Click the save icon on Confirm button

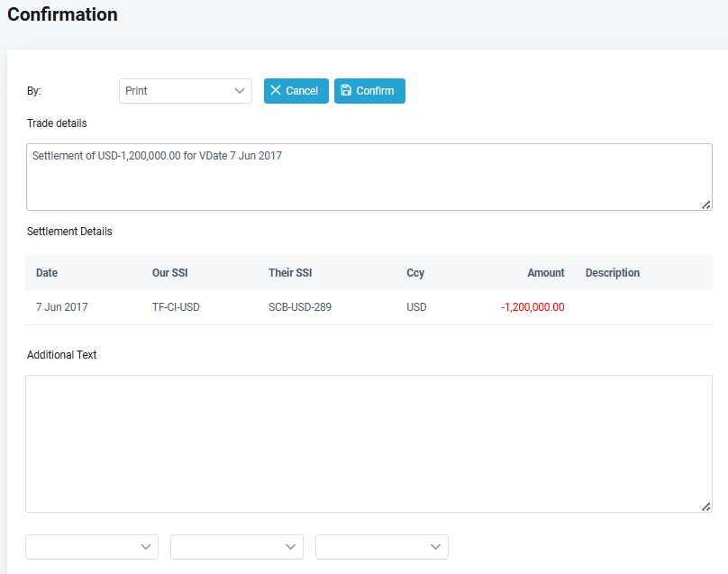tap(347, 91)
